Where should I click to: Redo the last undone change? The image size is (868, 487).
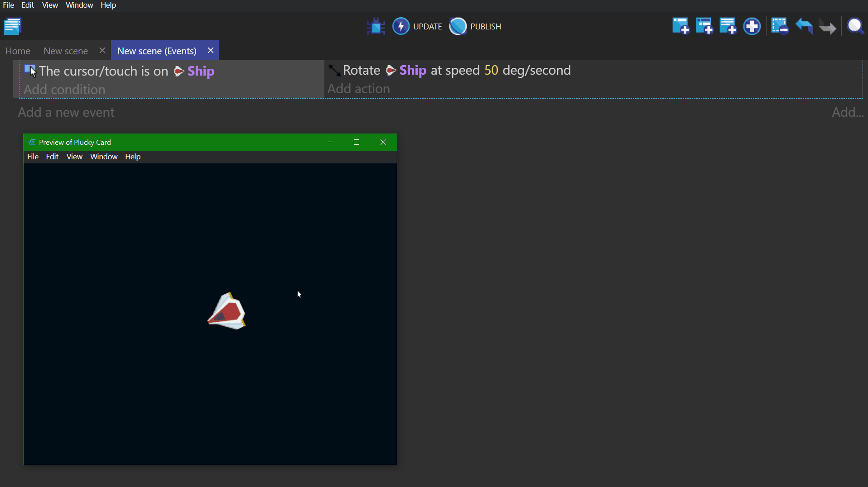click(x=827, y=27)
